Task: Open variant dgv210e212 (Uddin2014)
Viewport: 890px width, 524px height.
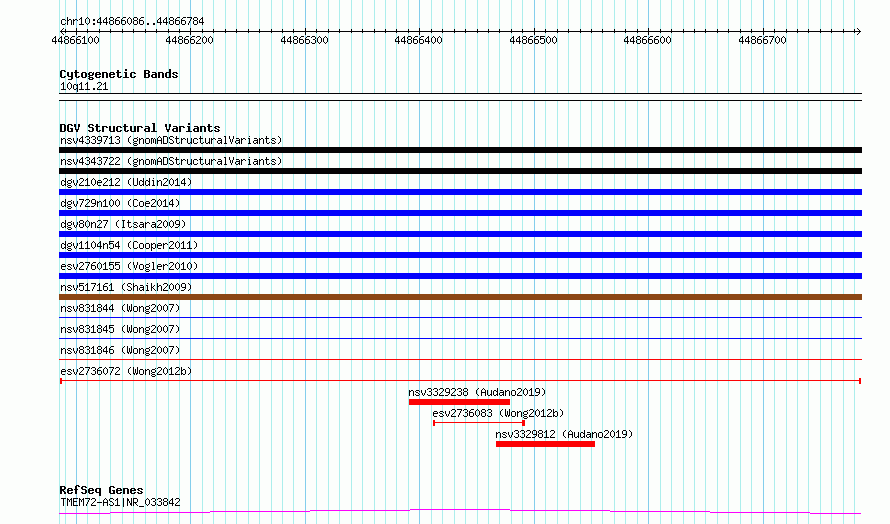Action: pos(126,182)
